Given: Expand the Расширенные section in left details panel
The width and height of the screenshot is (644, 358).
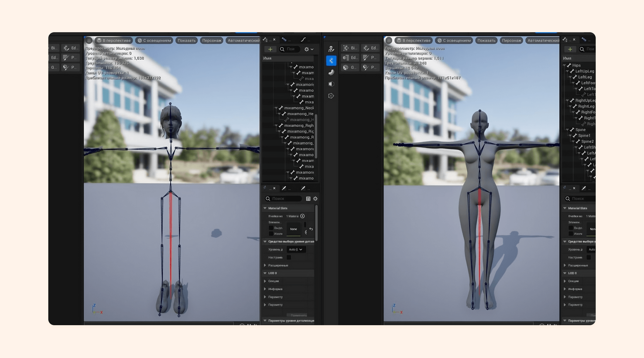Looking at the screenshot, I should pyautogui.click(x=265, y=265).
